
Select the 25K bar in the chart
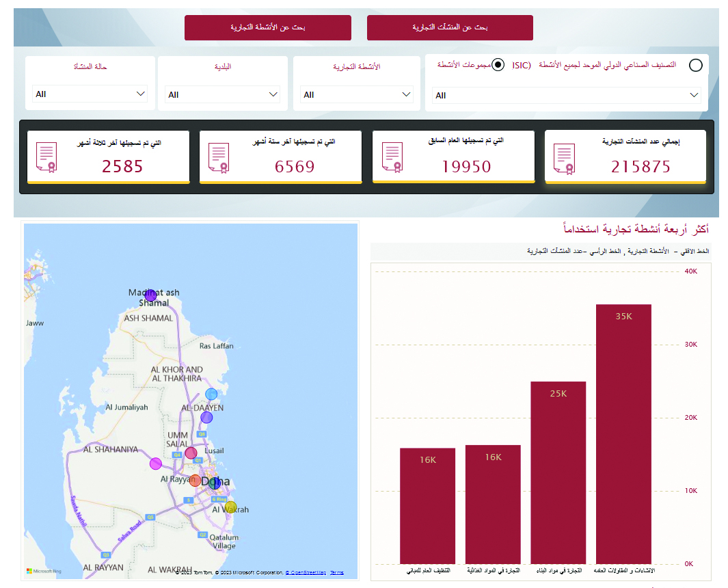(558, 472)
